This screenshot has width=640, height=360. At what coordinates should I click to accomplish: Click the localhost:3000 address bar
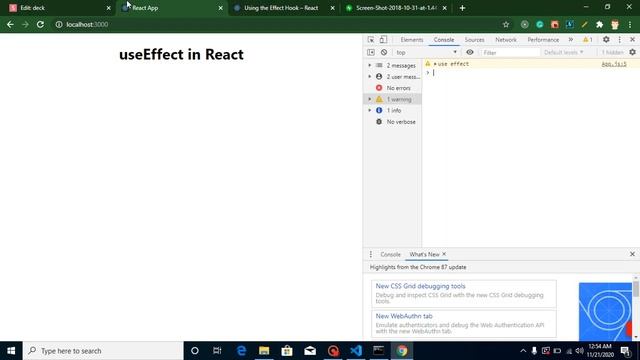pos(278,24)
